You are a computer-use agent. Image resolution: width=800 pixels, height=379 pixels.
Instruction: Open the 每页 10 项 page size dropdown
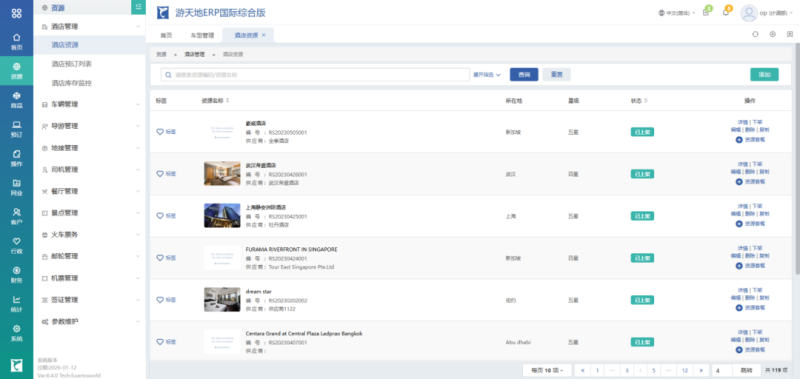(547, 370)
